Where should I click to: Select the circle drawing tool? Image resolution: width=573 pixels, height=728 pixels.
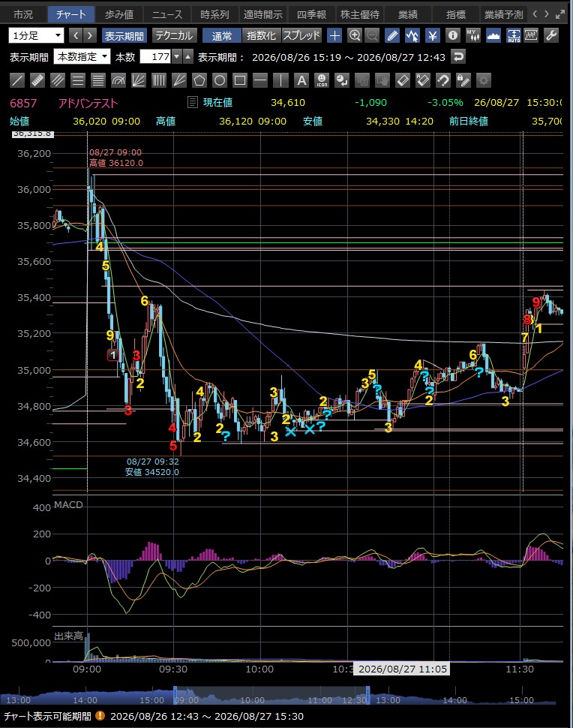[220, 80]
